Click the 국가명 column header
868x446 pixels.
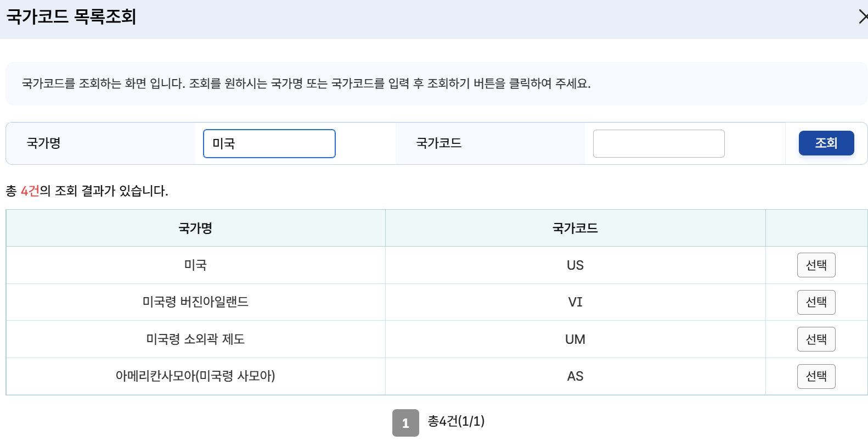[195, 228]
